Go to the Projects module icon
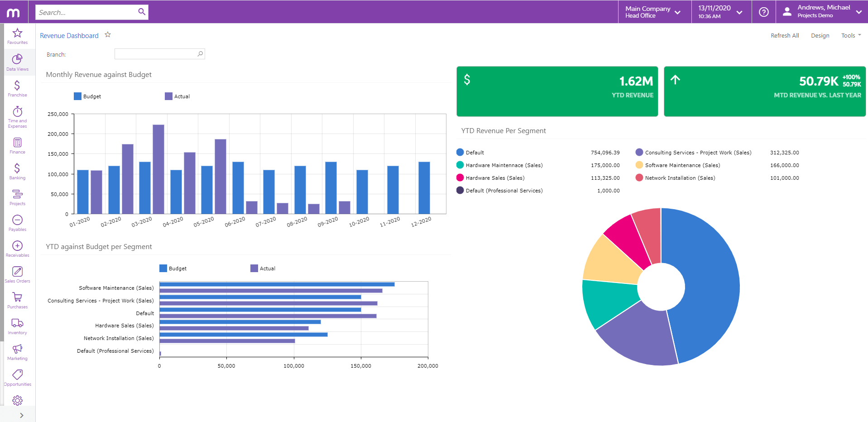Screen dimensions: 868x422 click(17, 197)
